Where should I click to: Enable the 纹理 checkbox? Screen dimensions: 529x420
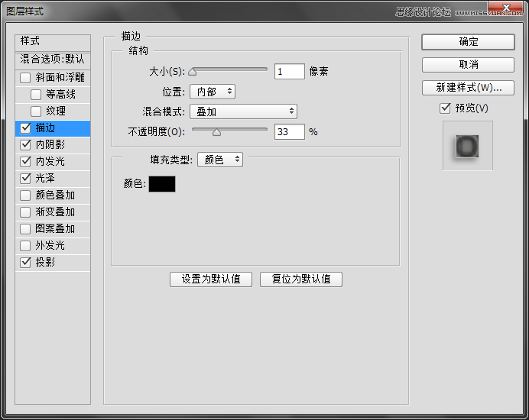click(36, 111)
